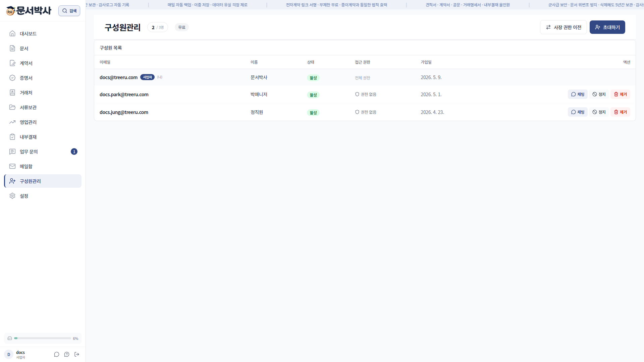Open the 증명서 sidebar item
Screen dimensions: 644x362
click(43, 78)
